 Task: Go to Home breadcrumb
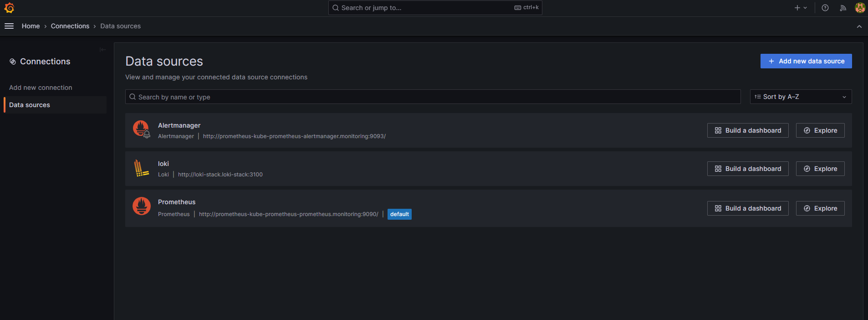coord(31,26)
